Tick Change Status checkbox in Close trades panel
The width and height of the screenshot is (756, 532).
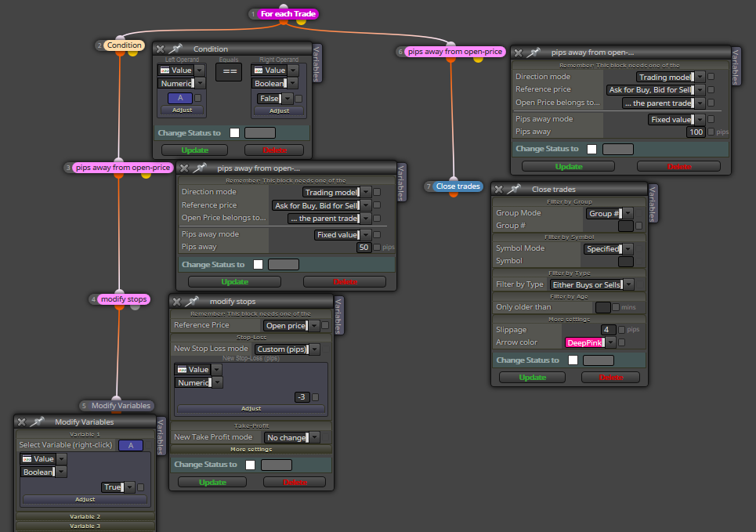point(573,360)
